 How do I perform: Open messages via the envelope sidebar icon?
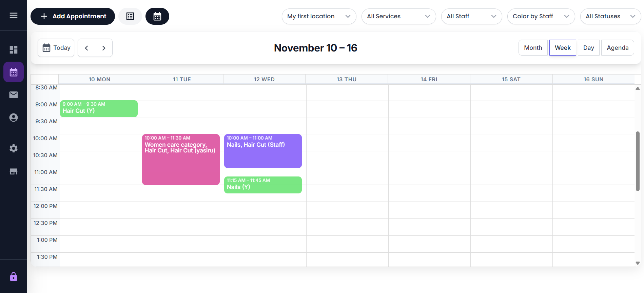14,95
